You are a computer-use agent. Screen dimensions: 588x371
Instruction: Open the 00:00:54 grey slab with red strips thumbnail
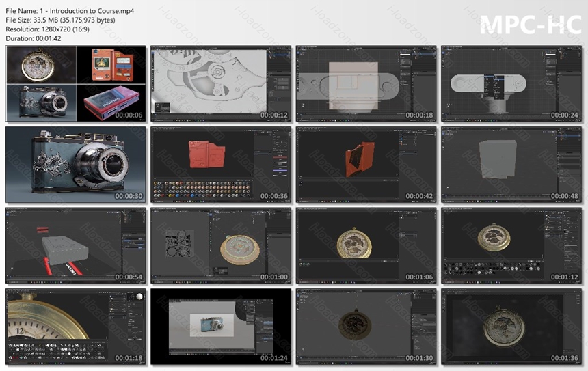[x=76, y=246]
